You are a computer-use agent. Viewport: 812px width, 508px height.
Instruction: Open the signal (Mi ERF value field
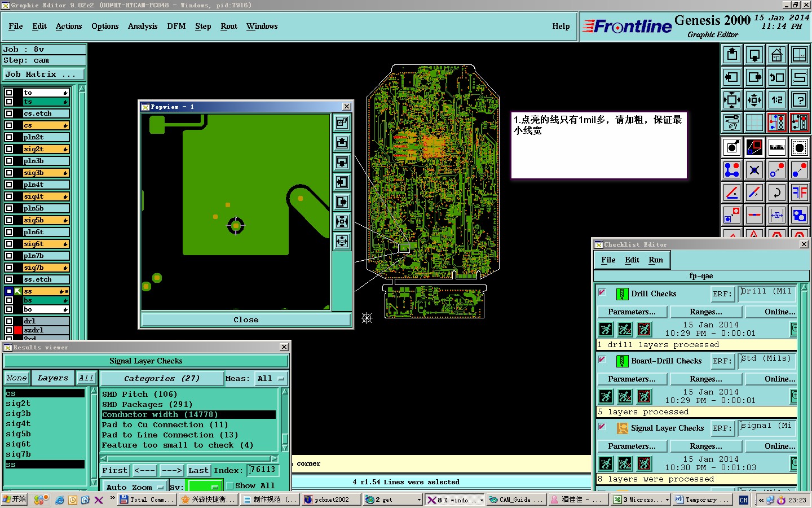coord(767,428)
